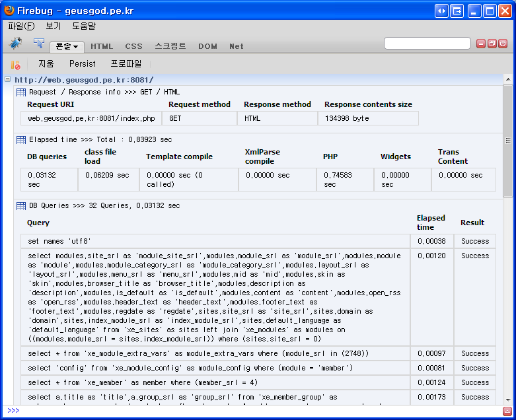Image resolution: width=516 pixels, height=420 pixels.
Task: Click the 134398 byte cell
Action: [x=368, y=118]
